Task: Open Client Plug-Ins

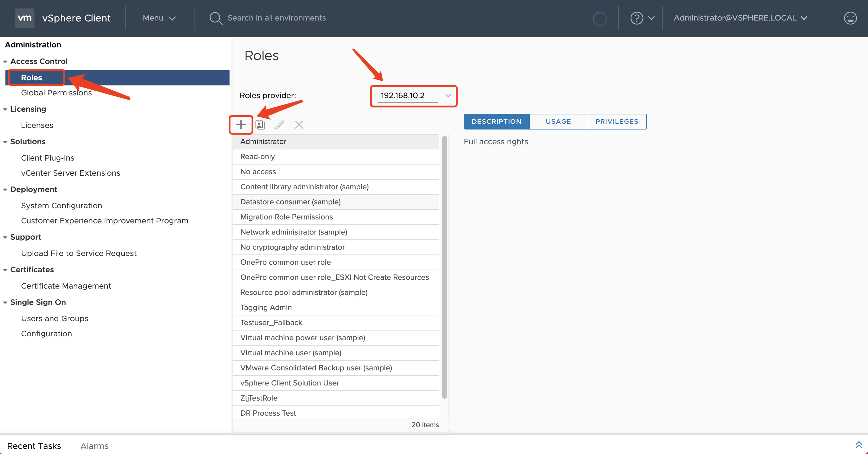Action: point(47,158)
